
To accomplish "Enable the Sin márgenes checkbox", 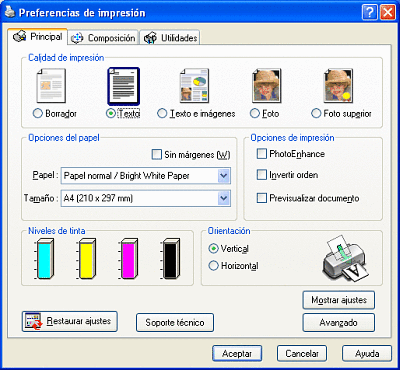I will tap(156, 155).
